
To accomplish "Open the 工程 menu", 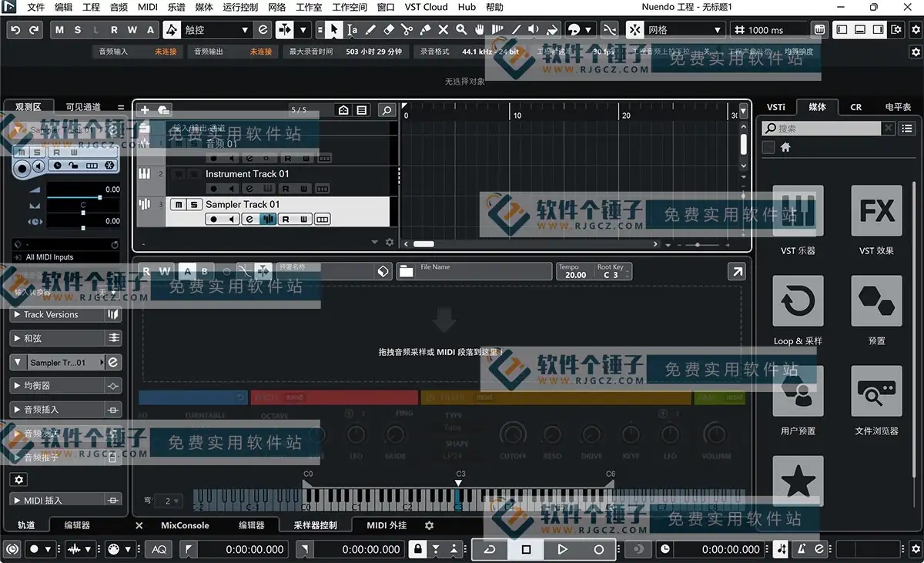I will tap(91, 8).
